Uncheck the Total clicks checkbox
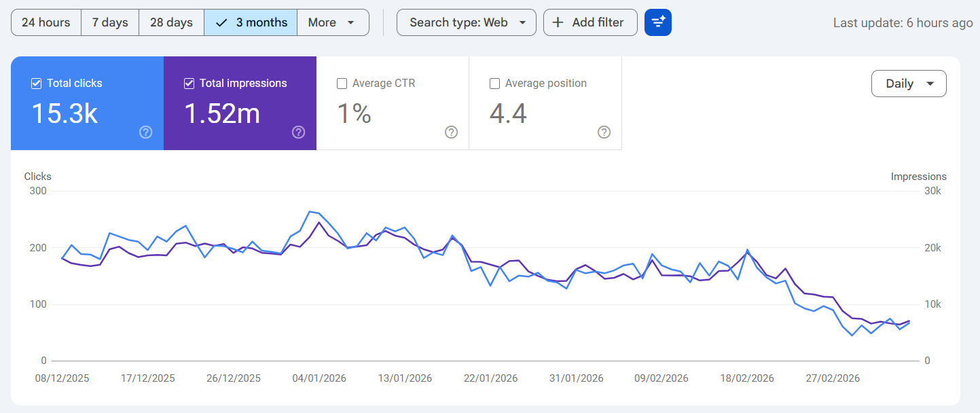The width and height of the screenshot is (980, 413). [x=37, y=84]
